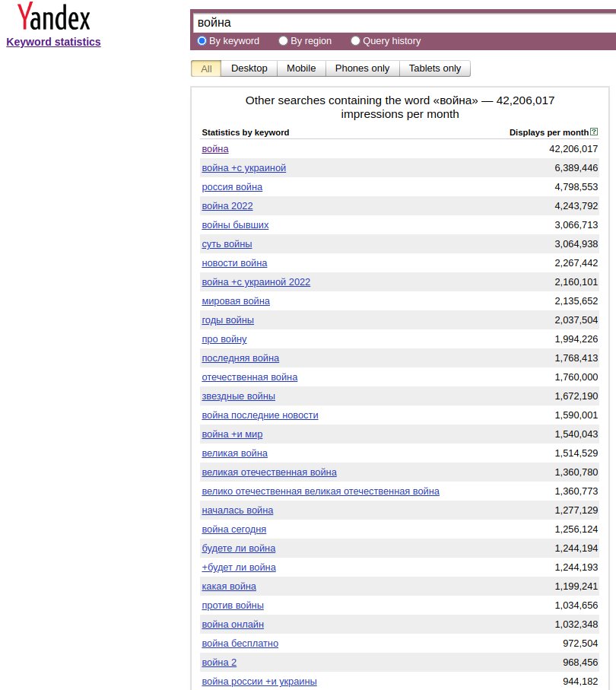Click the Yandex logo
Screen dimensions: 616x690
(x=53, y=16)
